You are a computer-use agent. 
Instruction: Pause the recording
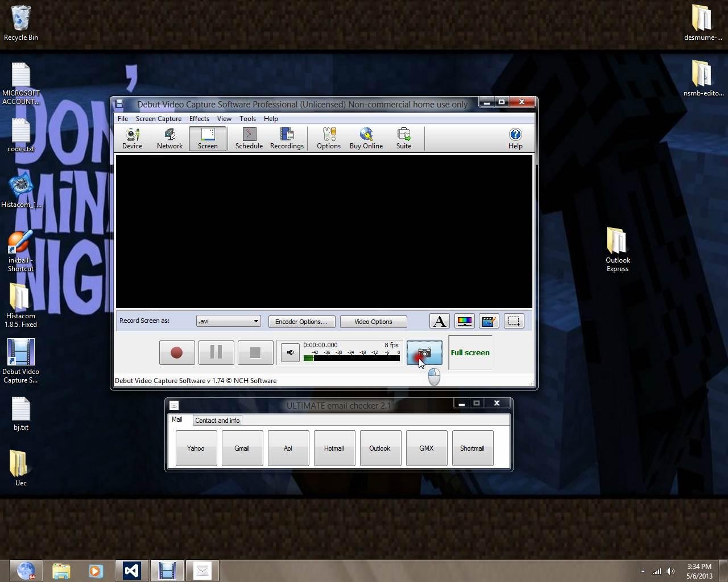tap(216, 353)
